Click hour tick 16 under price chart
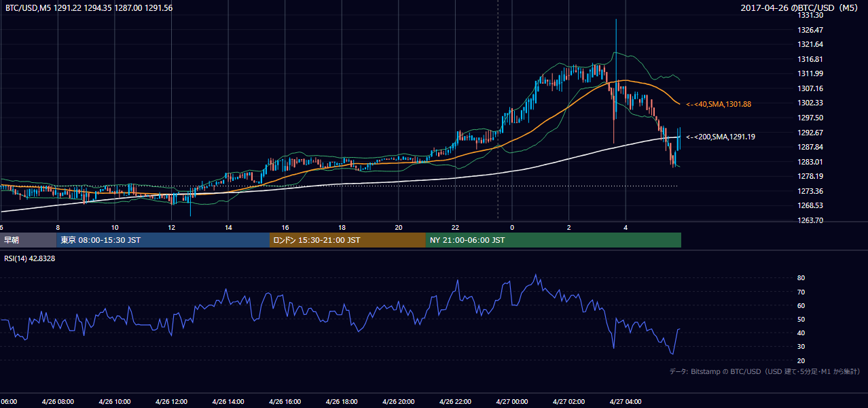This screenshot has width=868, height=408. coord(285,227)
